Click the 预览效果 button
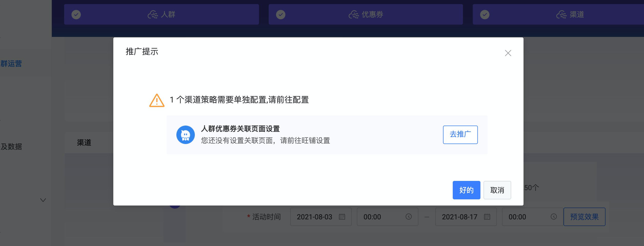Screen dimensions: 644x246 pos(584,217)
